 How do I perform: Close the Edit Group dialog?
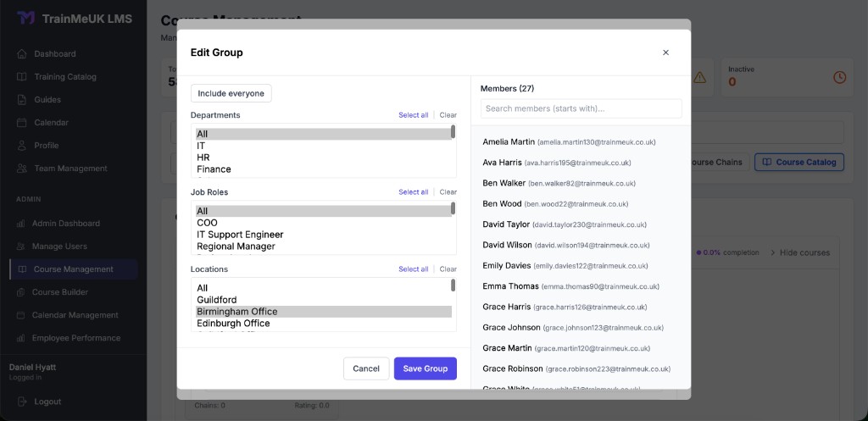point(666,53)
